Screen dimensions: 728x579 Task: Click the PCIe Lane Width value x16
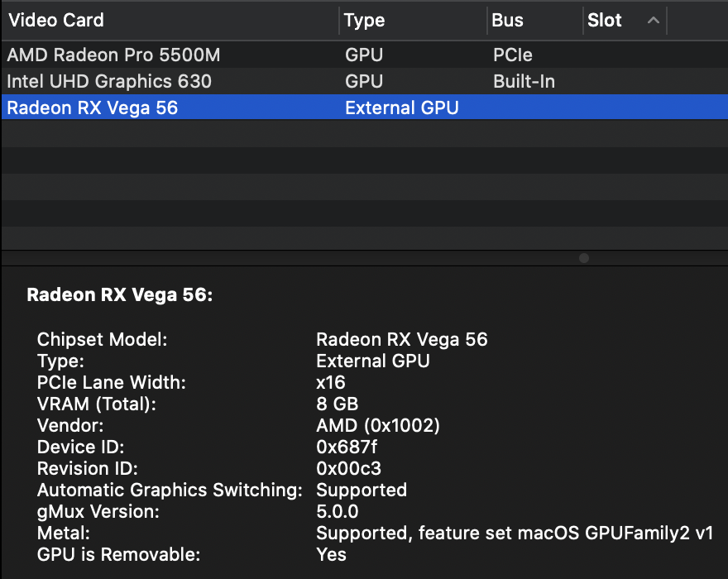(x=331, y=383)
